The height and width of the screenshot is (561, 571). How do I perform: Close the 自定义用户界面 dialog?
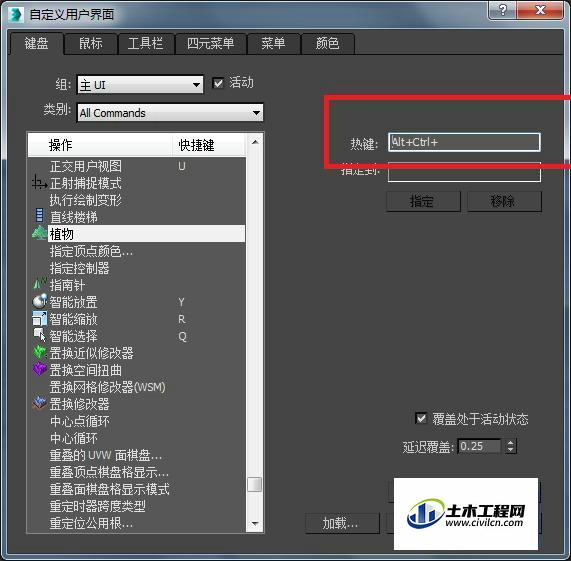[x=540, y=10]
